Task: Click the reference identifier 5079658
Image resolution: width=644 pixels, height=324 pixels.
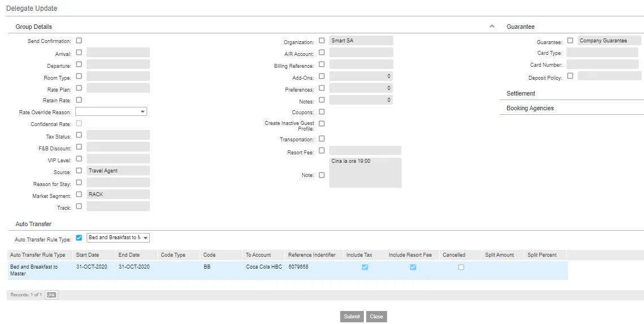Action: 298,267
